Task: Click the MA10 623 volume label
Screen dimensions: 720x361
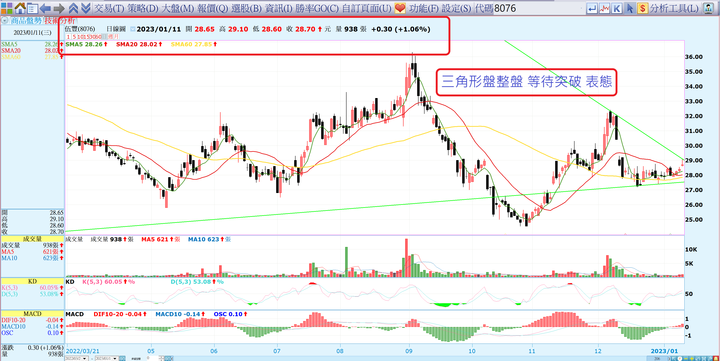Action: pos(209,239)
